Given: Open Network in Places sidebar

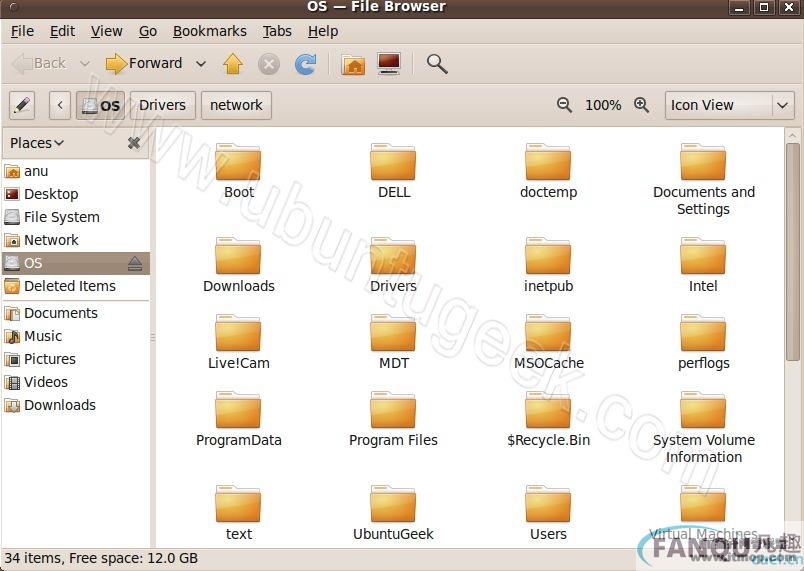Looking at the screenshot, I should pos(75,240).
